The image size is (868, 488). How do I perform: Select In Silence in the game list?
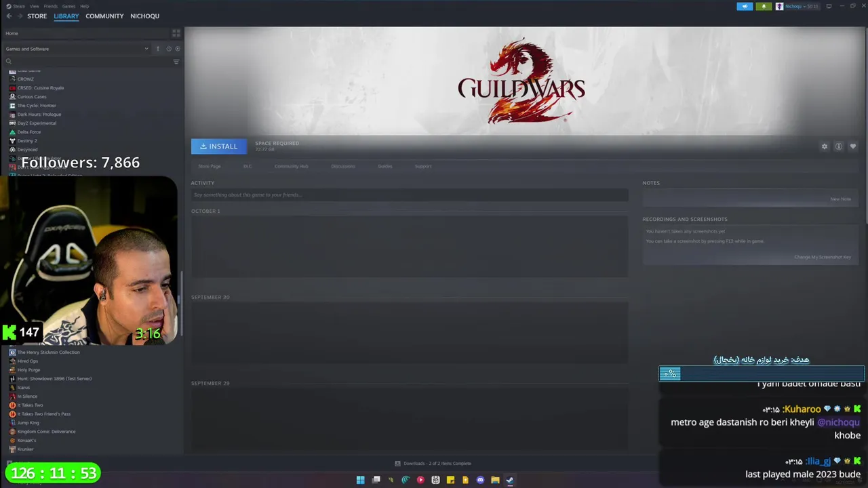point(27,396)
